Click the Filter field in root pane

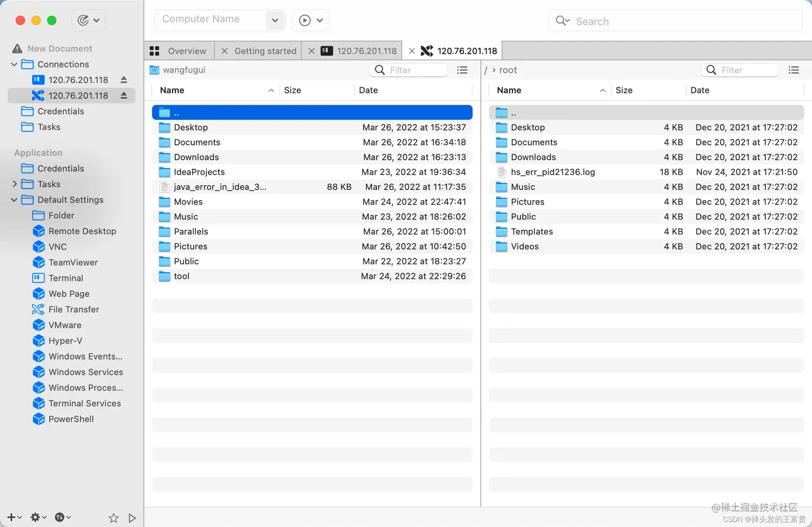[x=740, y=70]
